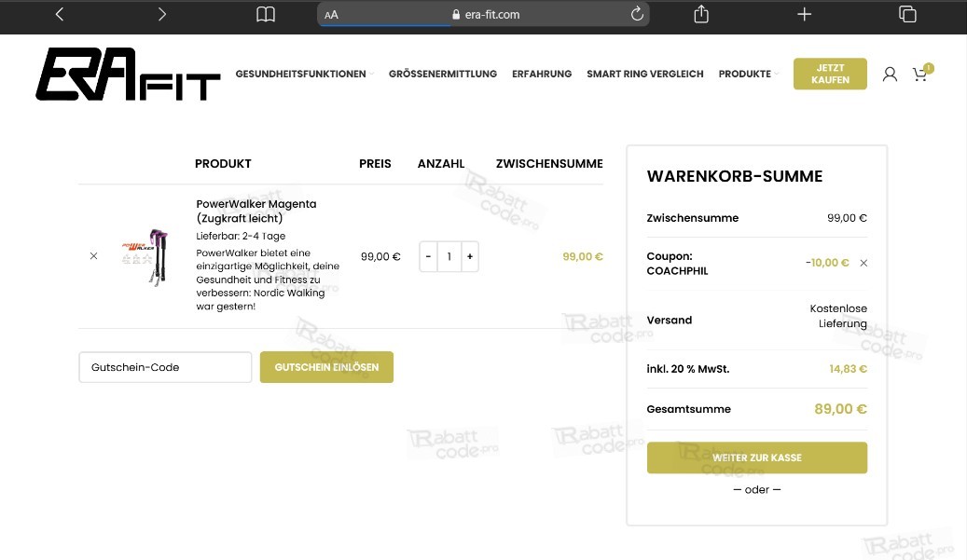The image size is (967, 560).
Task: Open the SMART RING VERGLEICH page
Action: point(645,74)
